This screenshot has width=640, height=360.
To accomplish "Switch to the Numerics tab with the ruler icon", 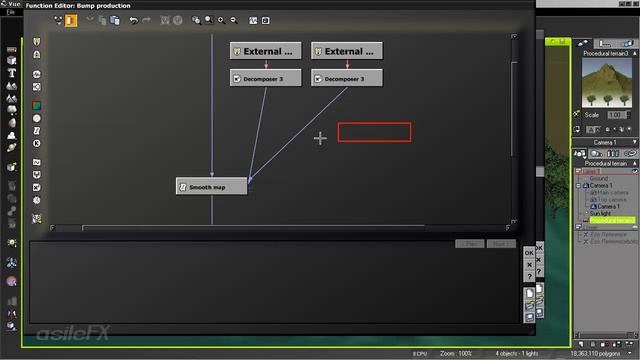I will click(605, 43).
